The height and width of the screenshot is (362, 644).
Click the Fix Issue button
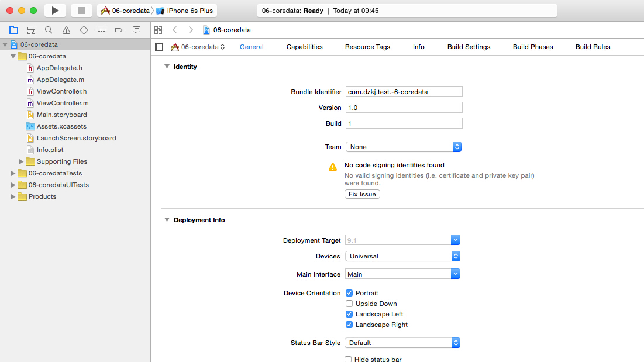[362, 194]
